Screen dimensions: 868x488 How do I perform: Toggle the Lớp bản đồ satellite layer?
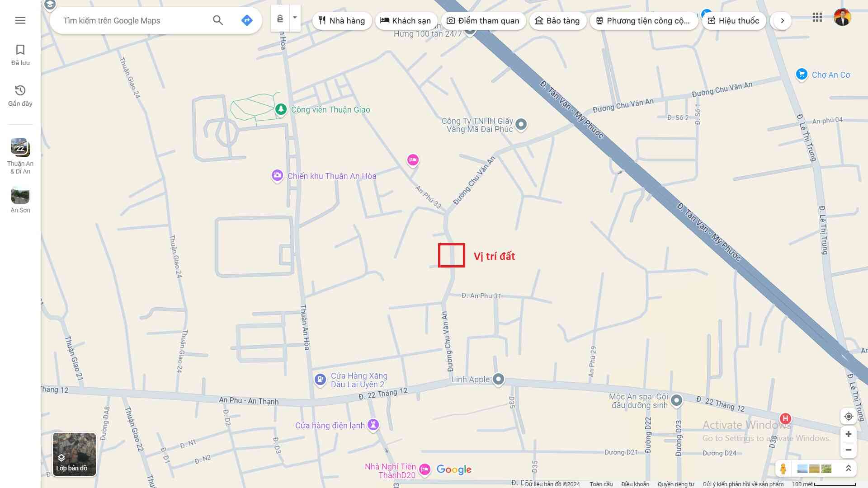74,454
